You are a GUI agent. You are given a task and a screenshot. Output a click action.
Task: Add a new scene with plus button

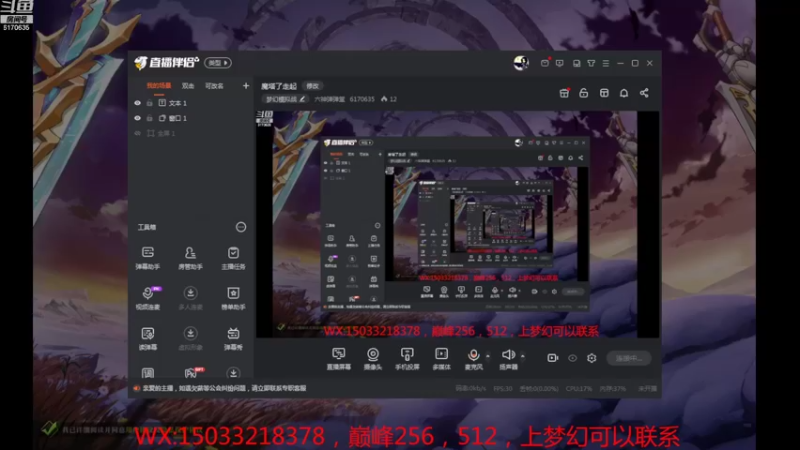click(246, 86)
